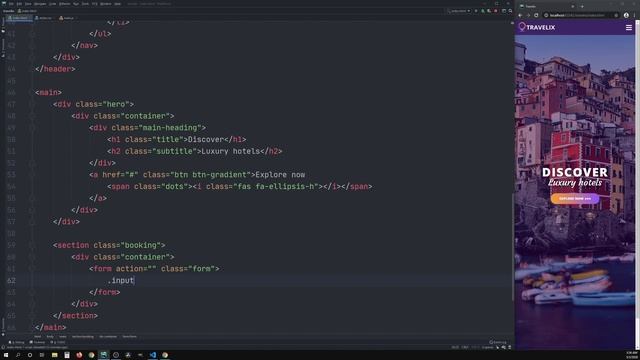
Task: Open the Edit menu in the IDE
Action: point(19,4)
